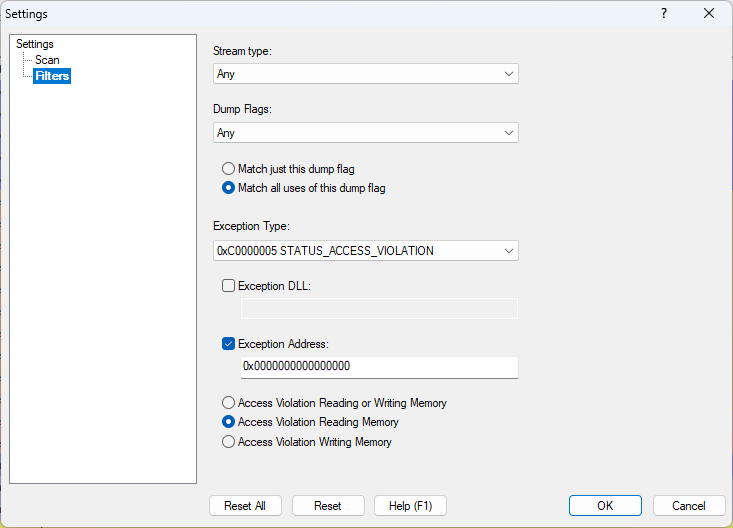Click the Exception Address input field

pyautogui.click(x=379, y=367)
